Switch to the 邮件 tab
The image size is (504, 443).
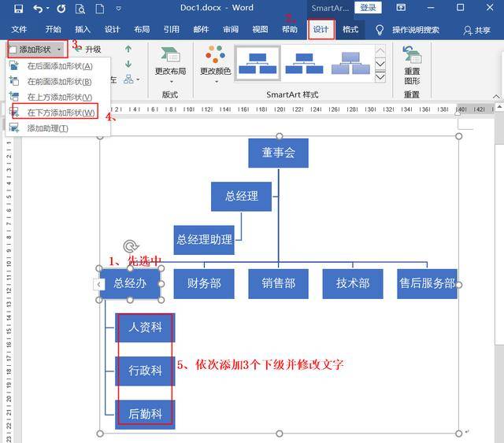(x=201, y=30)
